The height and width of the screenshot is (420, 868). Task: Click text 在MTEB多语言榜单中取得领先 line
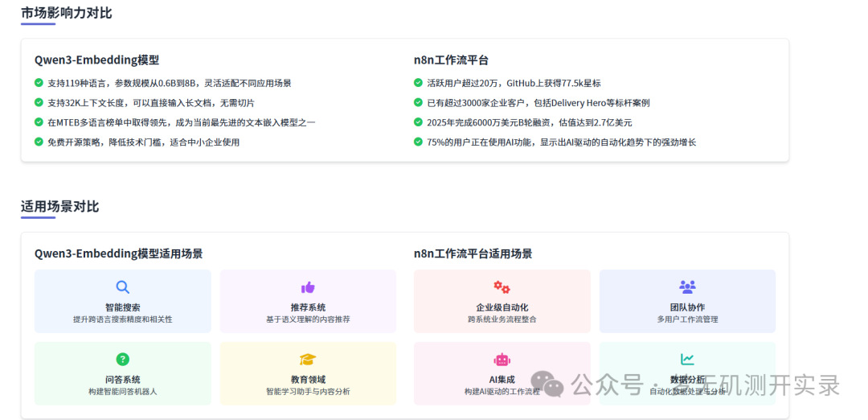tap(181, 122)
